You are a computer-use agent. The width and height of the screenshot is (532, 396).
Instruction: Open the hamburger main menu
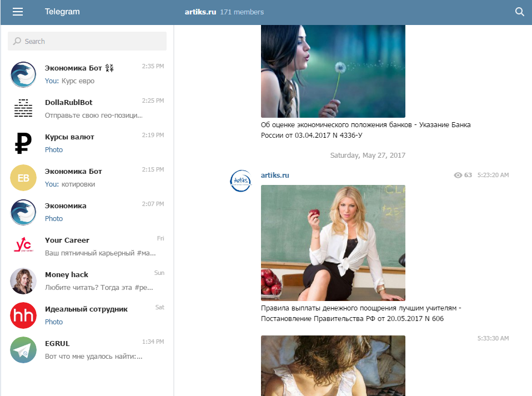pos(18,12)
